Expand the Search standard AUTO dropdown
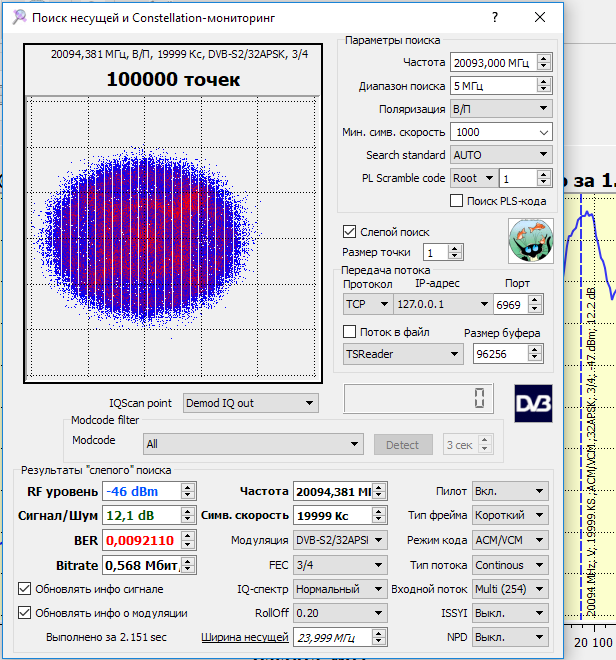 500,155
